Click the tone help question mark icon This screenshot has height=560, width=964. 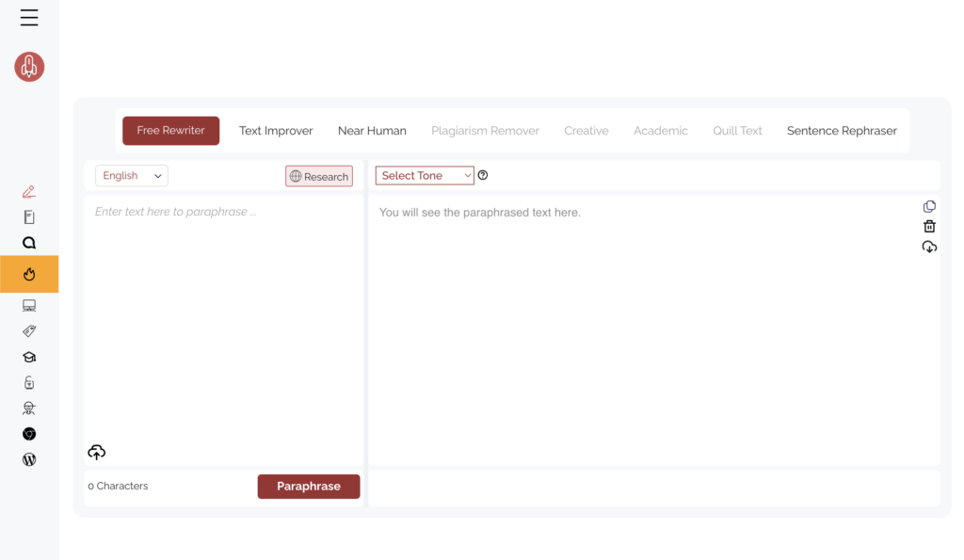[483, 175]
